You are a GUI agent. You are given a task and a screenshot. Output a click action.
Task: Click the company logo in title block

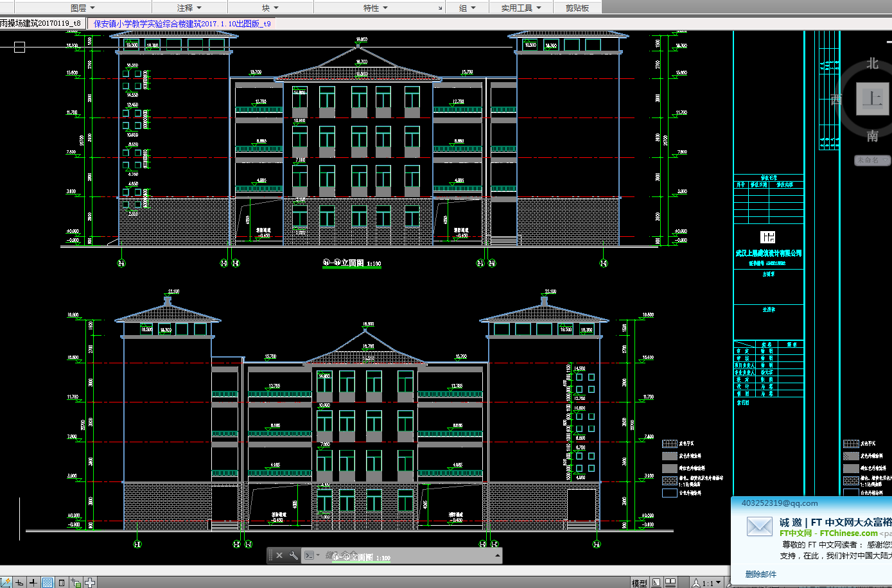(x=768, y=237)
